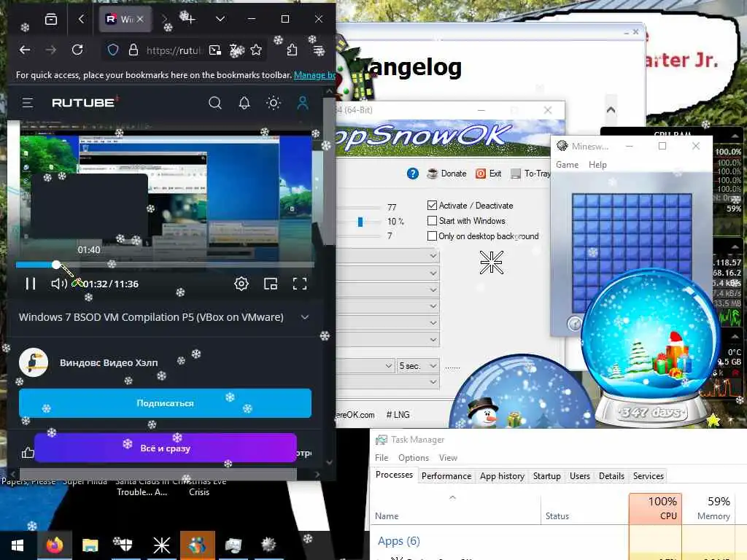Reload the page in Firefox
This screenshot has height=560, width=747.
point(77,50)
